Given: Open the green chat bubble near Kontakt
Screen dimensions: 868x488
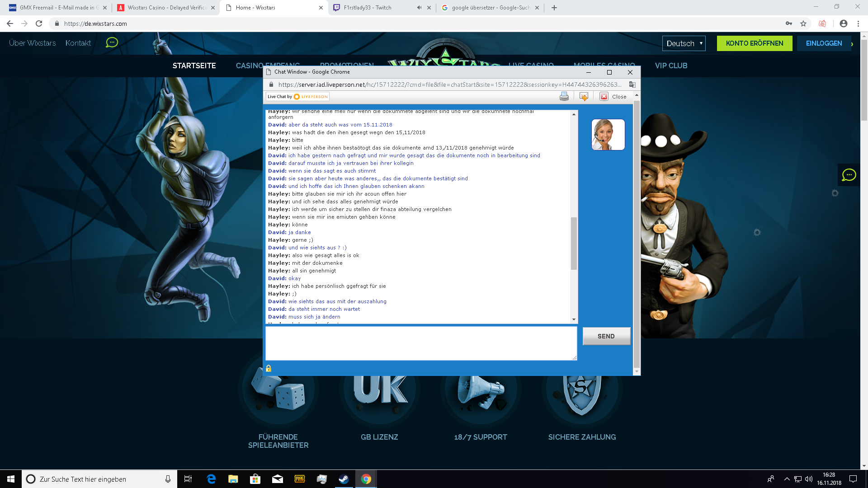Looking at the screenshot, I should click(x=112, y=42).
